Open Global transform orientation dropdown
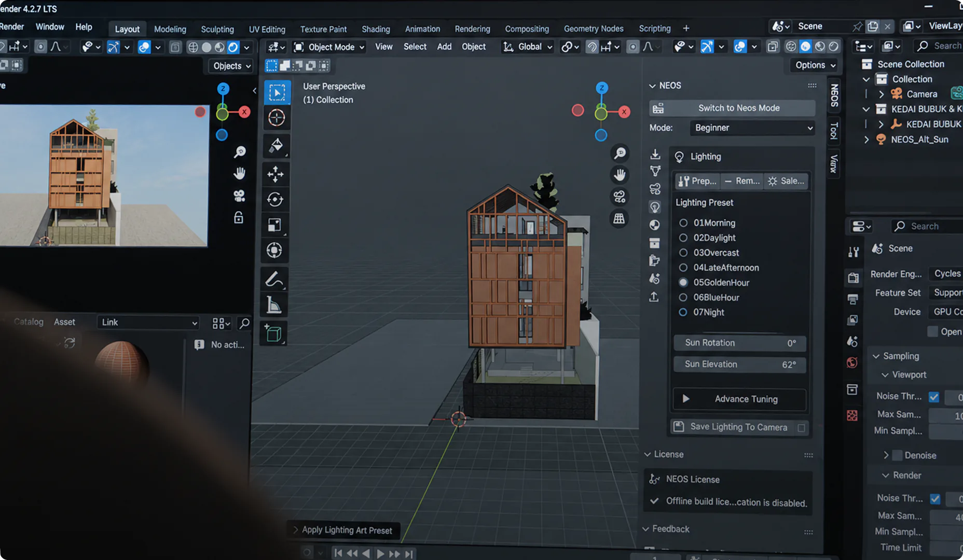 [528, 47]
